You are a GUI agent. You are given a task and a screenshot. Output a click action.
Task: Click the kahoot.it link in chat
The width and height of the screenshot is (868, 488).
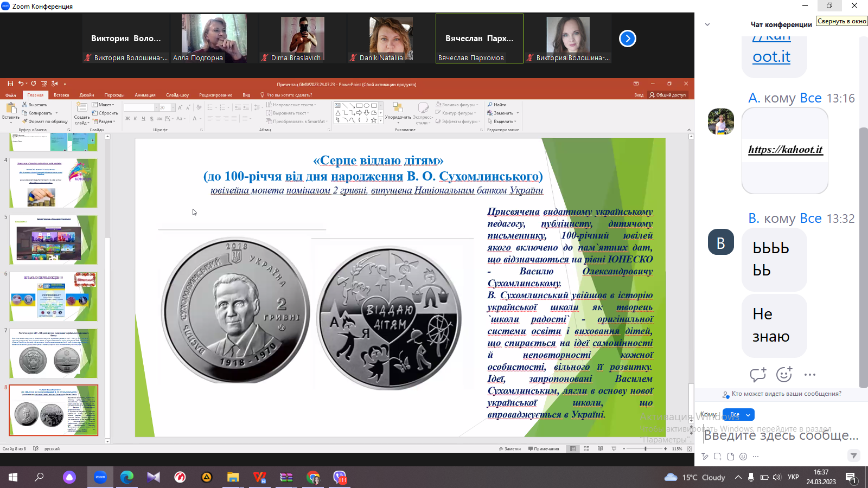(x=785, y=150)
